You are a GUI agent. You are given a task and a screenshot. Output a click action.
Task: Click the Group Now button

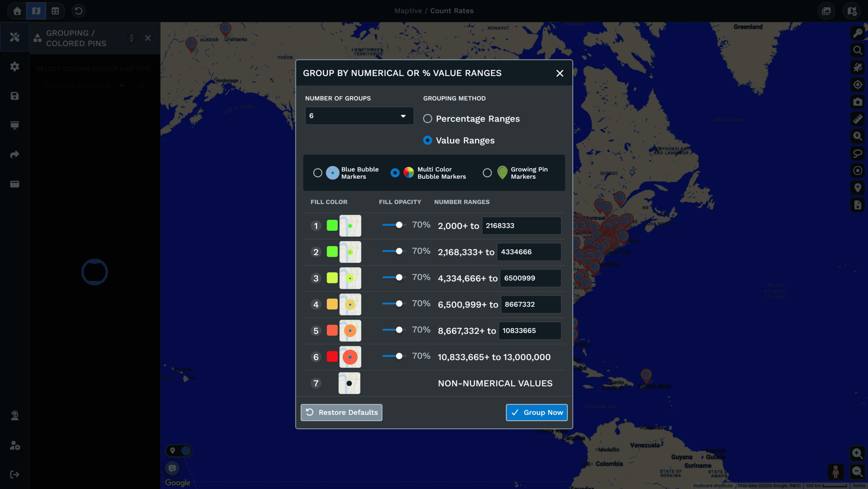[x=537, y=412]
